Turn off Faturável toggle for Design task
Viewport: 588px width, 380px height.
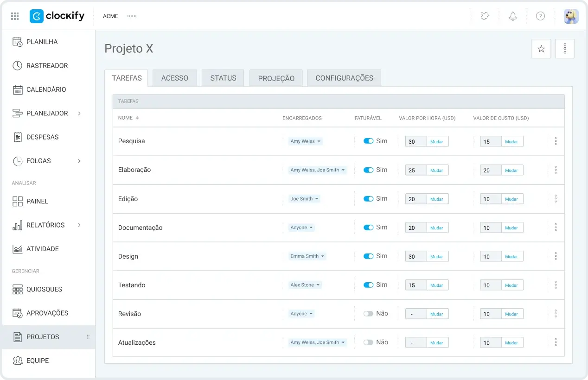(x=369, y=256)
